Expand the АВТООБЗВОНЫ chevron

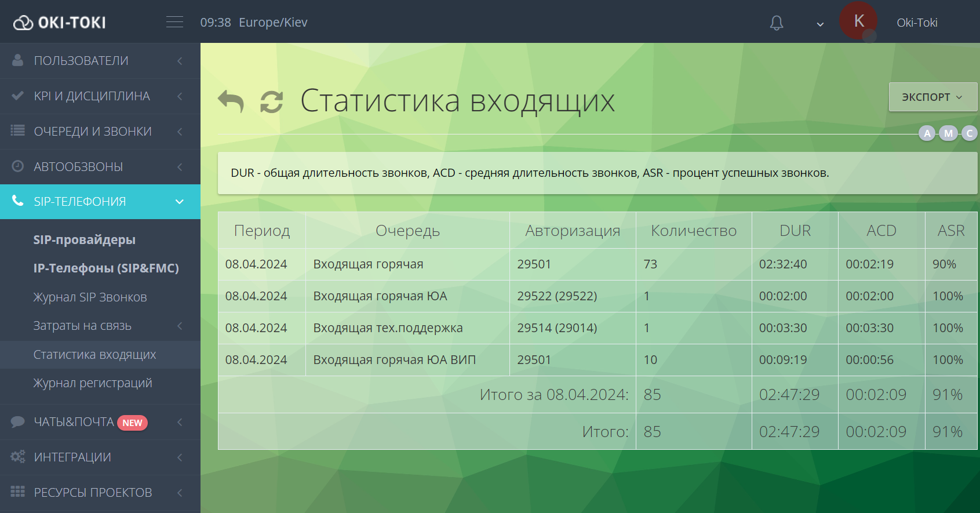point(180,167)
